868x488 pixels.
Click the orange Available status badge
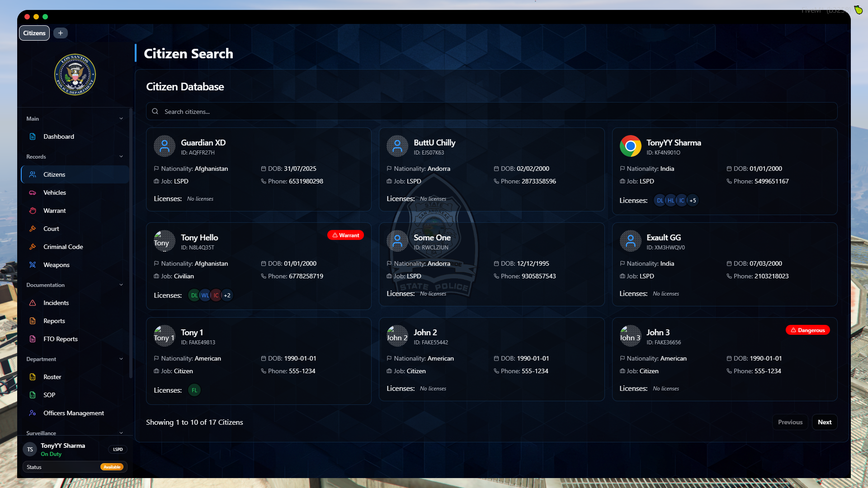pos(112,467)
